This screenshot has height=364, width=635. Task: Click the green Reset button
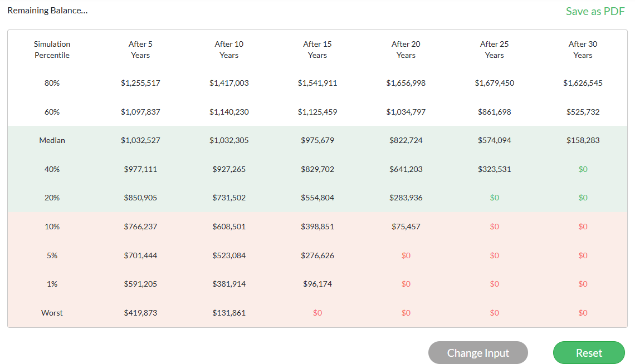(589, 353)
